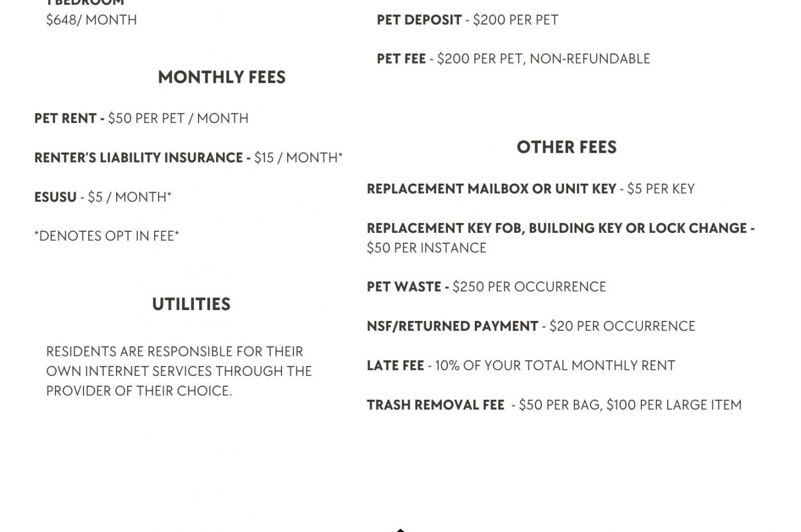Click the UTILITIES heading
Image resolution: width=801 pixels, height=532 pixels.
pos(191,304)
